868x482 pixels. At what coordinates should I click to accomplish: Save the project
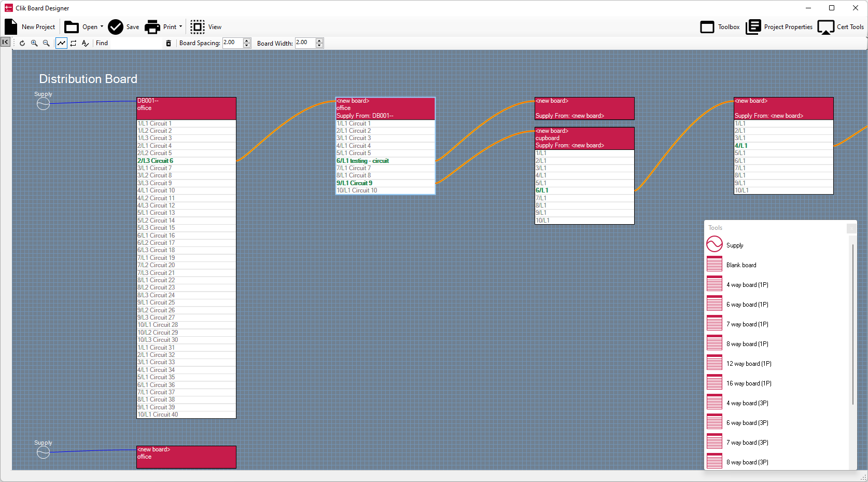coord(123,27)
